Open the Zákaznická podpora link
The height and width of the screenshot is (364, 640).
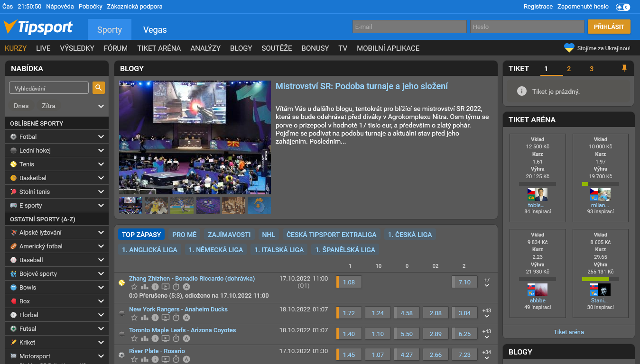[x=135, y=7]
